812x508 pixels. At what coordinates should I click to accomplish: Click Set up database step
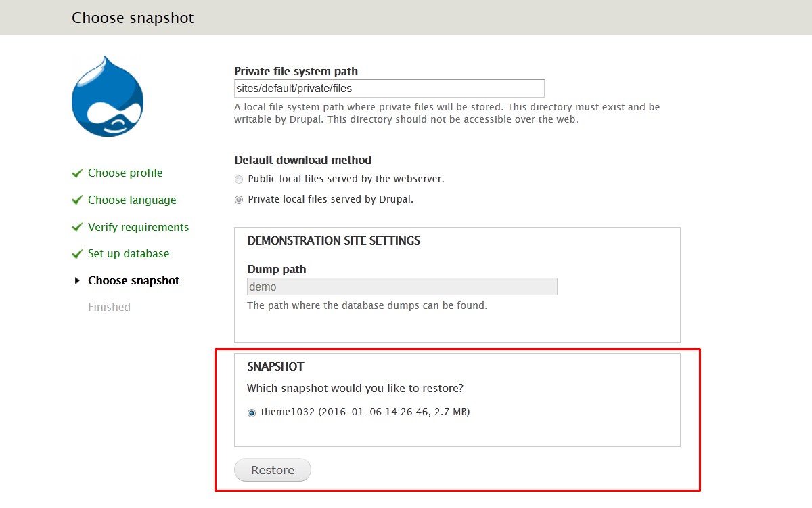point(129,254)
